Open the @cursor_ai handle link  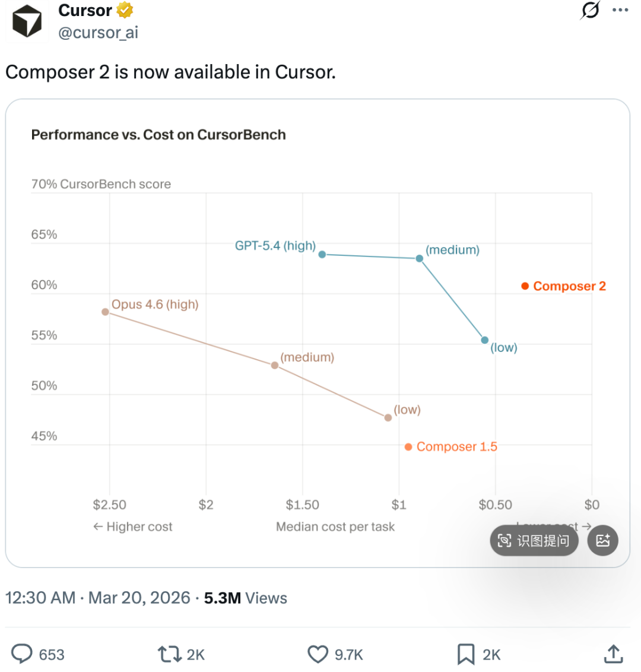coord(98,33)
